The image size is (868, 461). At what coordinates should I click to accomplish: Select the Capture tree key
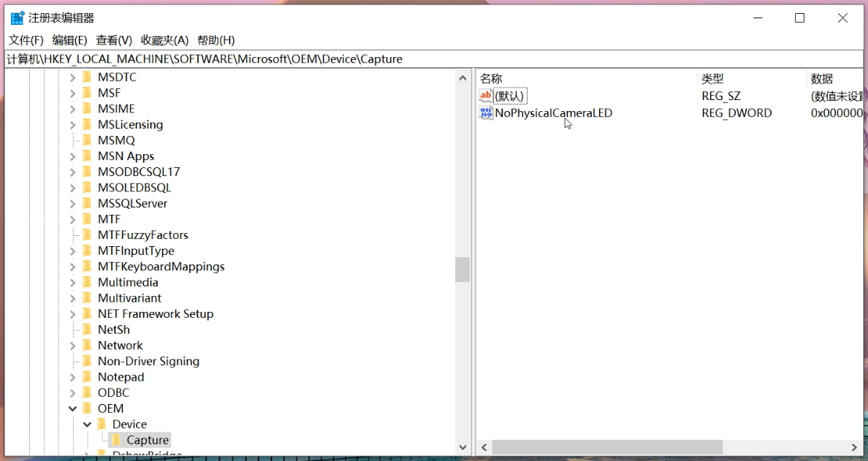[x=148, y=440]
